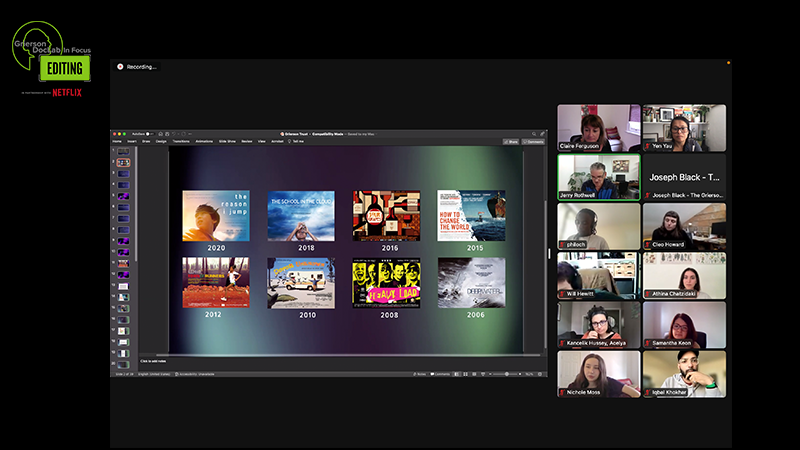Open the search magnifier in PowerPoint title bar
Viewport: 800px width, 450px height.
pyautogui.click(x=534, y=134)
